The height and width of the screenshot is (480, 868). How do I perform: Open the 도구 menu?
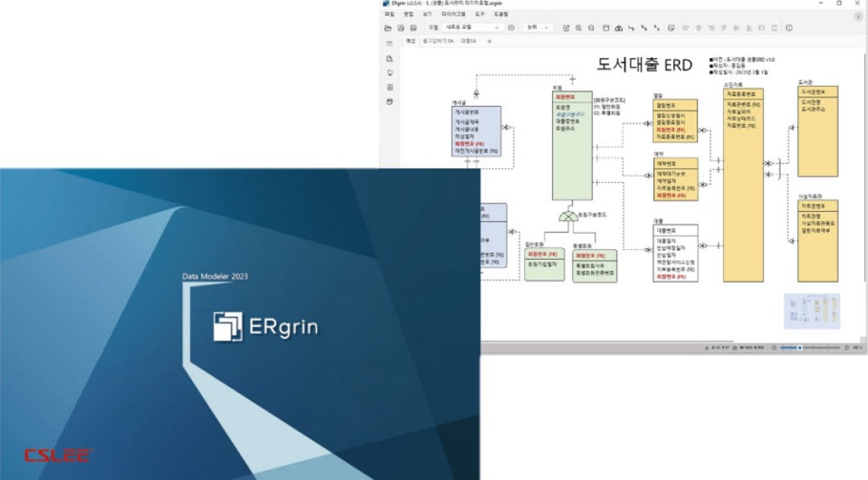click(x=480, y=14)
